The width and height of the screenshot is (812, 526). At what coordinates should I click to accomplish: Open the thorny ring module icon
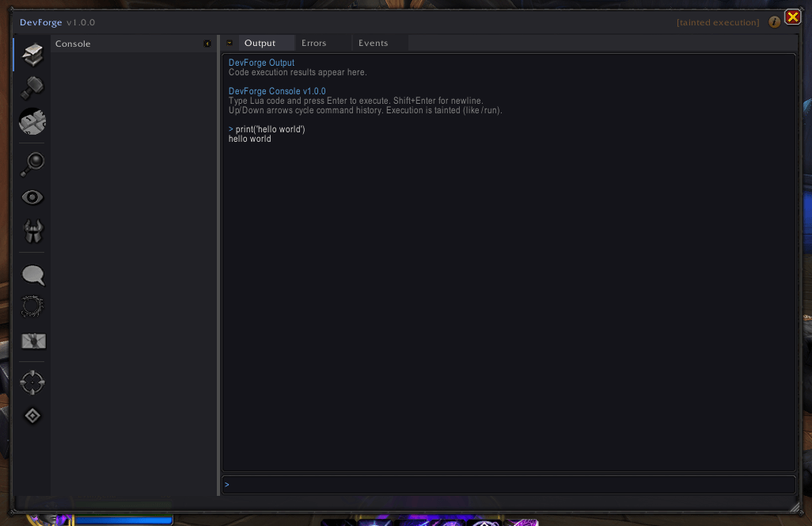point(32,307)
